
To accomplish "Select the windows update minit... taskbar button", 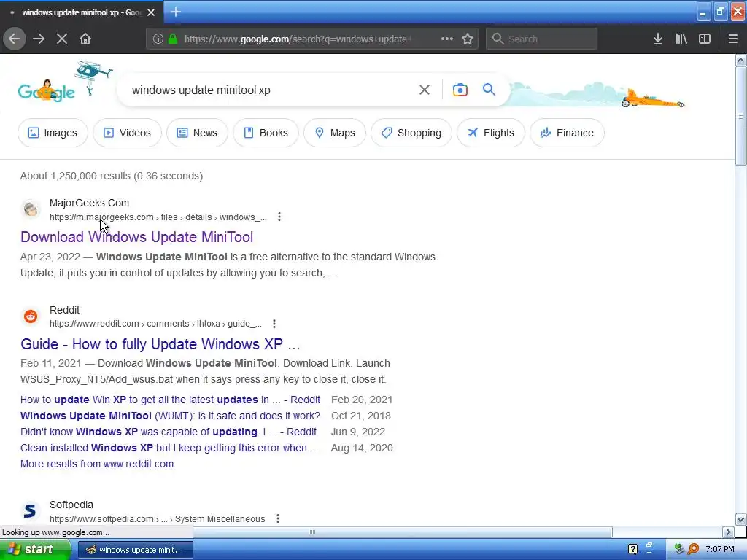I will click(x=135, y=550).
